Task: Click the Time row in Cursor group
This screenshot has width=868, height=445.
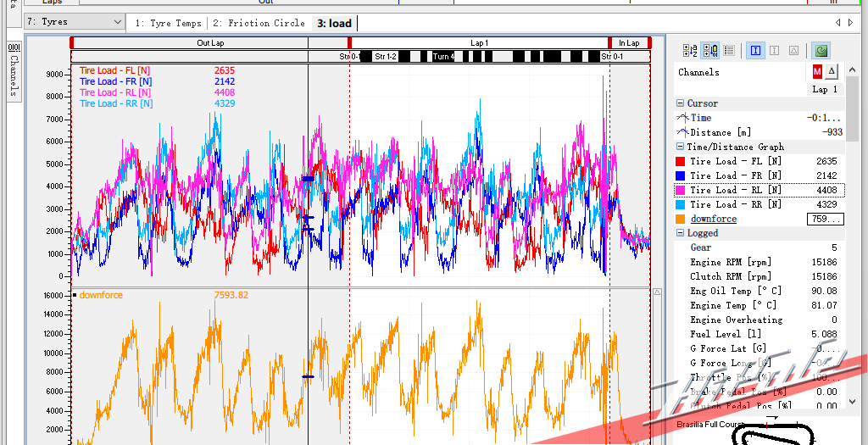Action: coord(759,118)
